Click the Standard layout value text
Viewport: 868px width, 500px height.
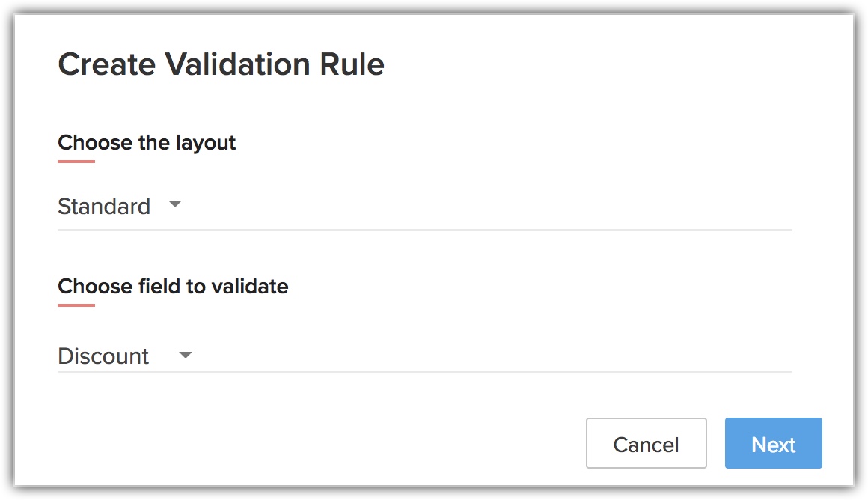[105, 206]
